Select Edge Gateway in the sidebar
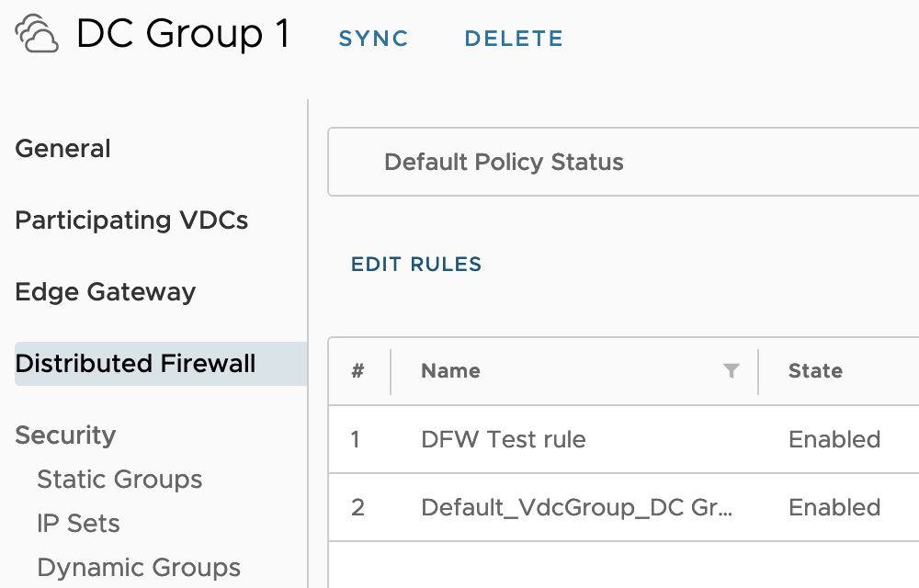Viewport: 919px width, 588px height. 106,292
